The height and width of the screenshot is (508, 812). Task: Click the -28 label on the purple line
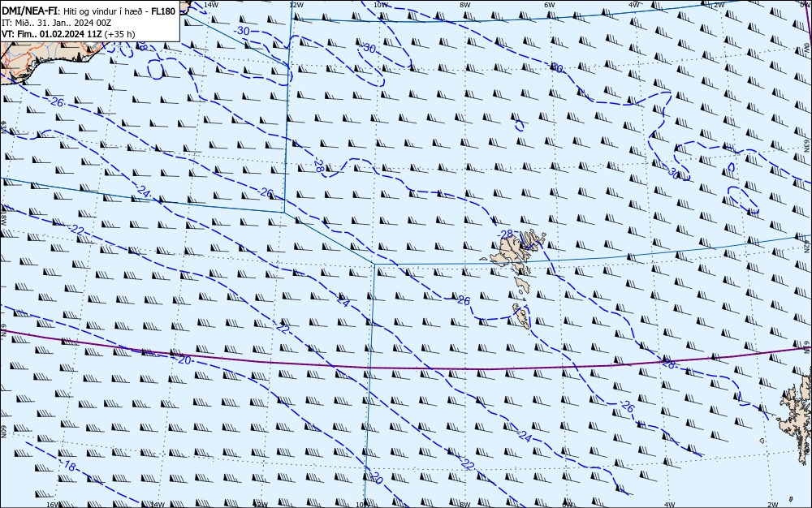[668, 364]
